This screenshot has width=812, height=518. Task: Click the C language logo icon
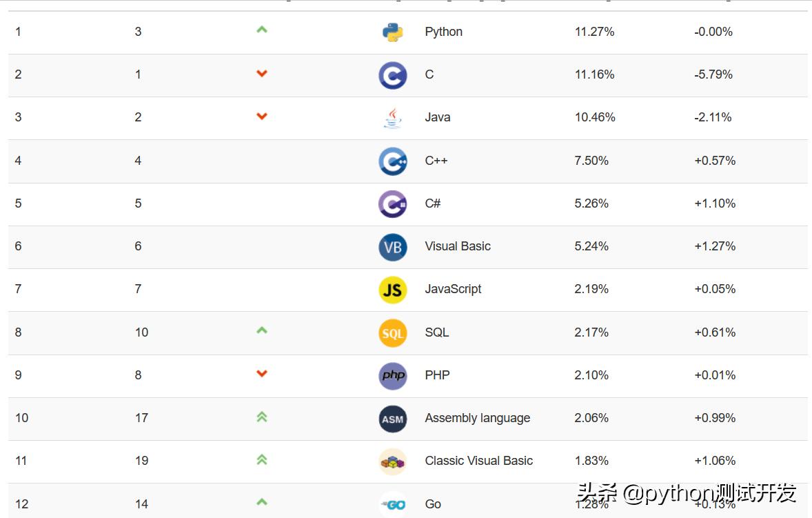(x=392, y=75)
